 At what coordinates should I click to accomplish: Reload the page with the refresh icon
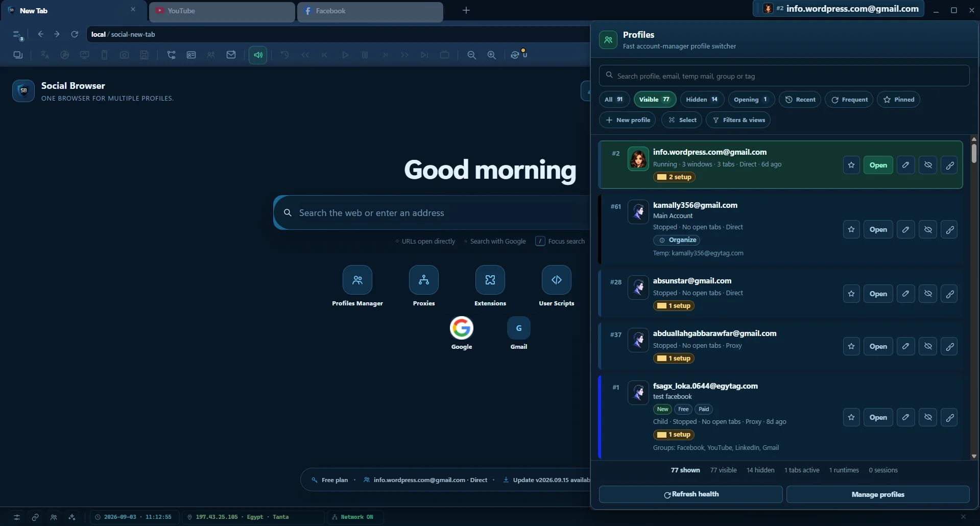(75, 34)
